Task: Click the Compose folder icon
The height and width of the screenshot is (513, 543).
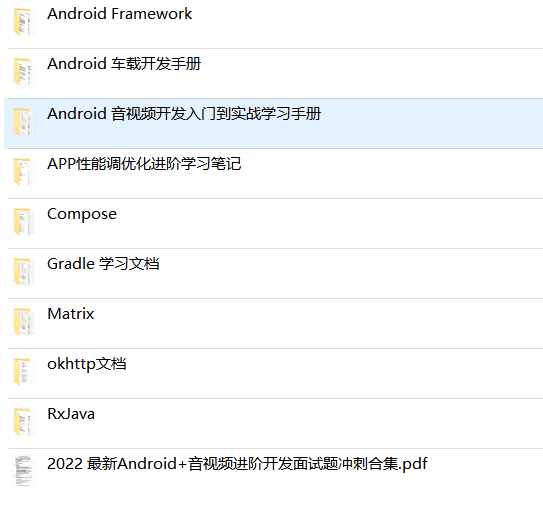Action: point(24,222)
